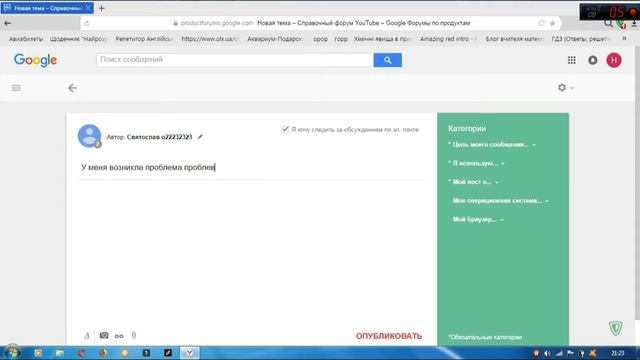Open the account avatar with letter H
Image resolution: width=640 pixels, height=360 pixels.
(x=614, y=60)
